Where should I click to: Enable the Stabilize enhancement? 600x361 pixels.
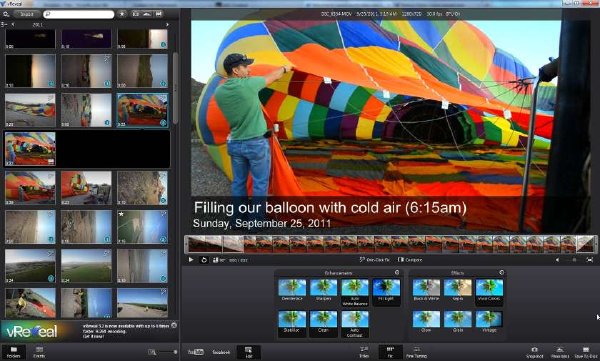pos(292,322)
